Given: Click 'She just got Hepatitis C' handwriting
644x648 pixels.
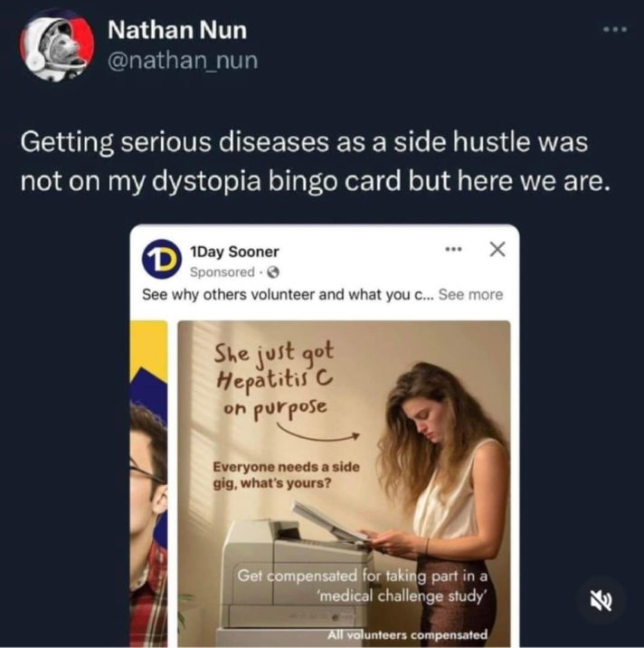Looking at the screenshot, I should click(x=274, y=378).
